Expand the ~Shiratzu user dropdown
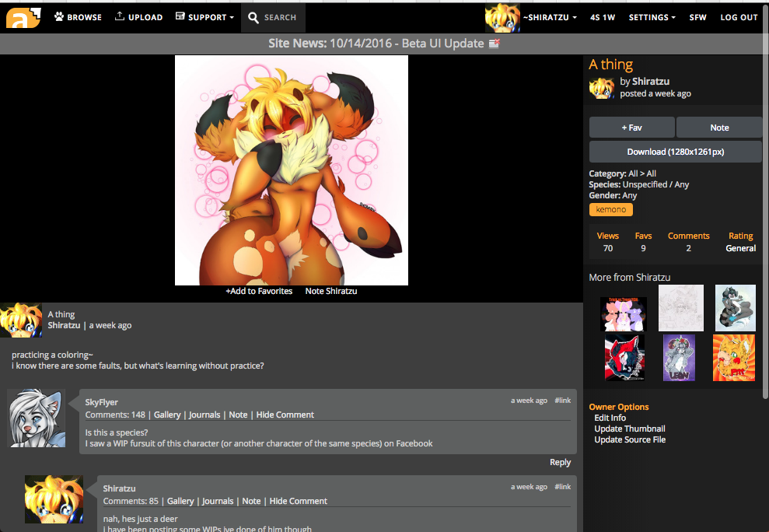Image resolution: width=769 pixels, height=532 pixels. tap(550, 17)
